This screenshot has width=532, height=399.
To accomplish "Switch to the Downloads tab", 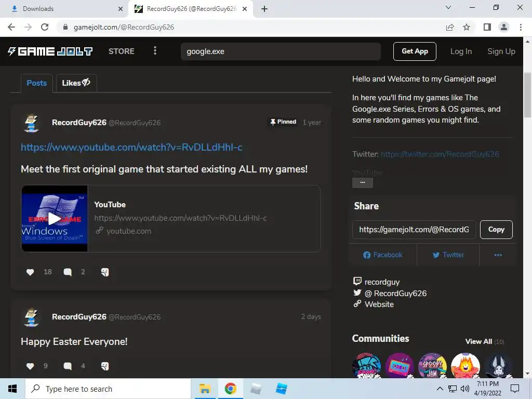I will (x=64, y=9).
